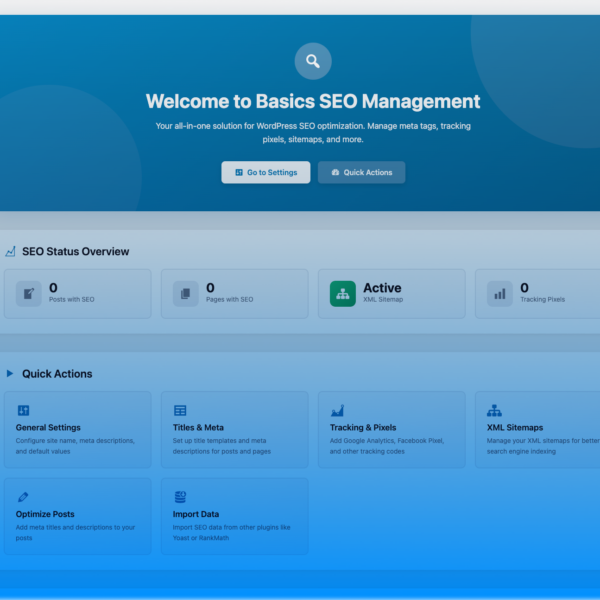600x600 pixels.
Task: Click the Import Data database icon
Action: [x=180, y=497]
